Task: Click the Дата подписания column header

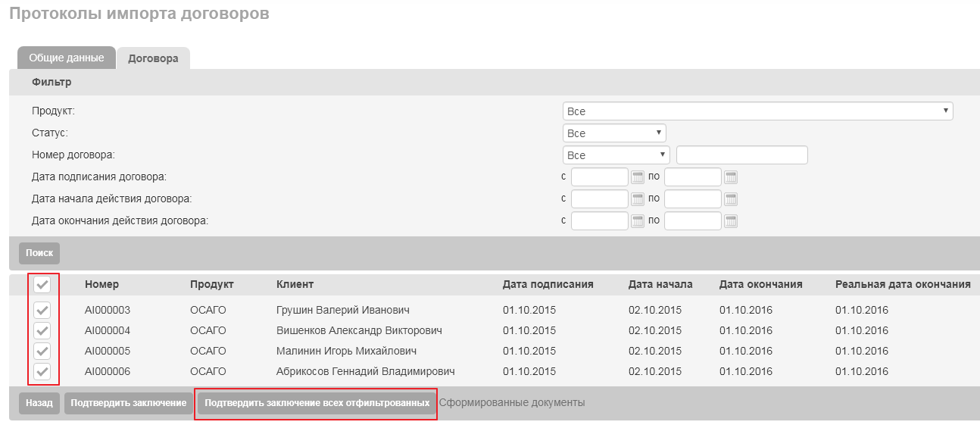Action: coord(548,284)
